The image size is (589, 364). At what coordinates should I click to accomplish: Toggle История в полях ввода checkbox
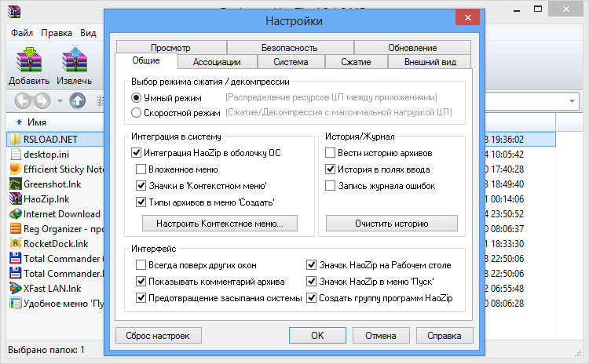coord(330,169)
